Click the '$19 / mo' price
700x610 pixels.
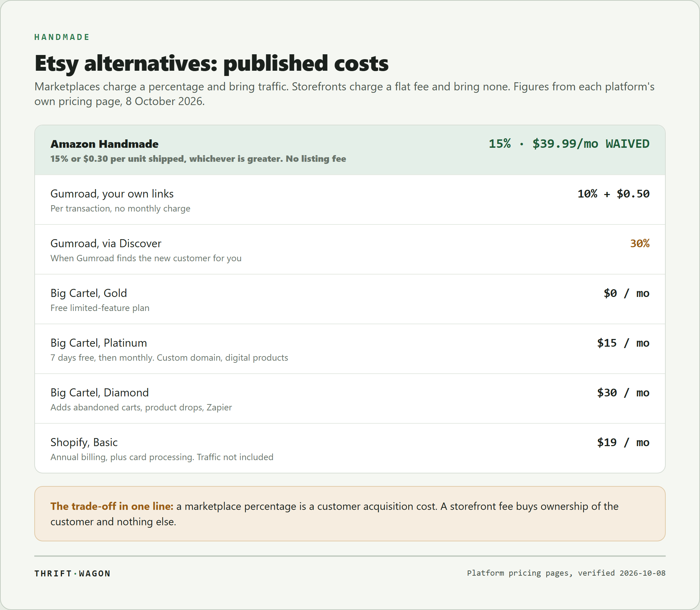click(x=623, y=442)
